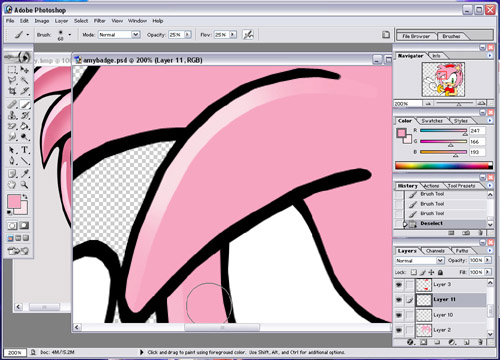Select the Rectangular Marquee tool

[x=12, y=70]
